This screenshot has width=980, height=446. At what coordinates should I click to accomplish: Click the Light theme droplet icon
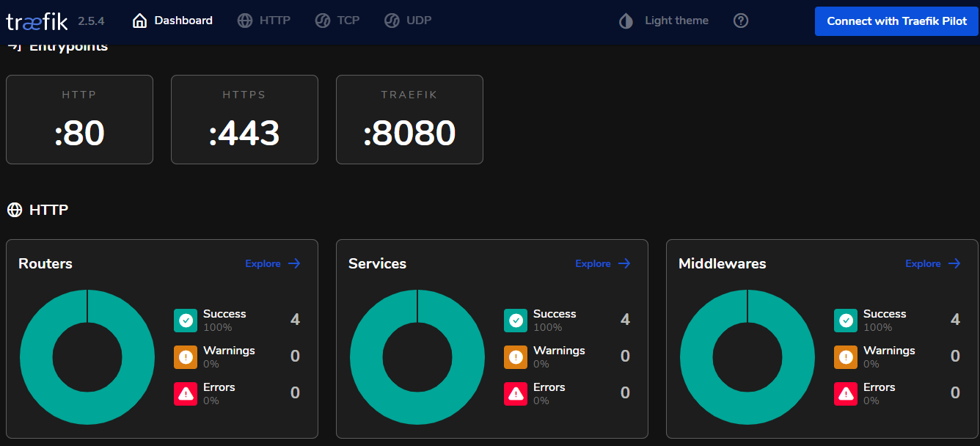[x=626, y=21]
